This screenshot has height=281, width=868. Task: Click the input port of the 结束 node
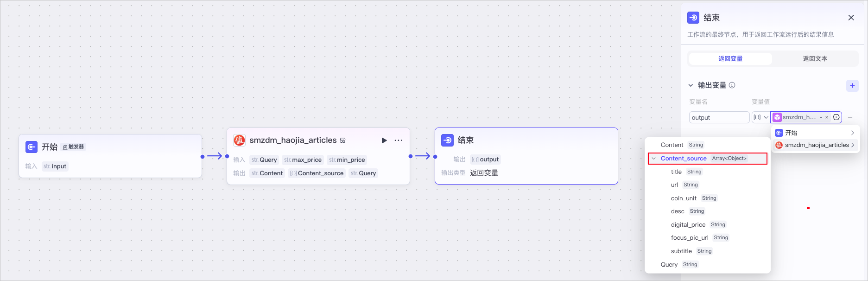[435, 156]
